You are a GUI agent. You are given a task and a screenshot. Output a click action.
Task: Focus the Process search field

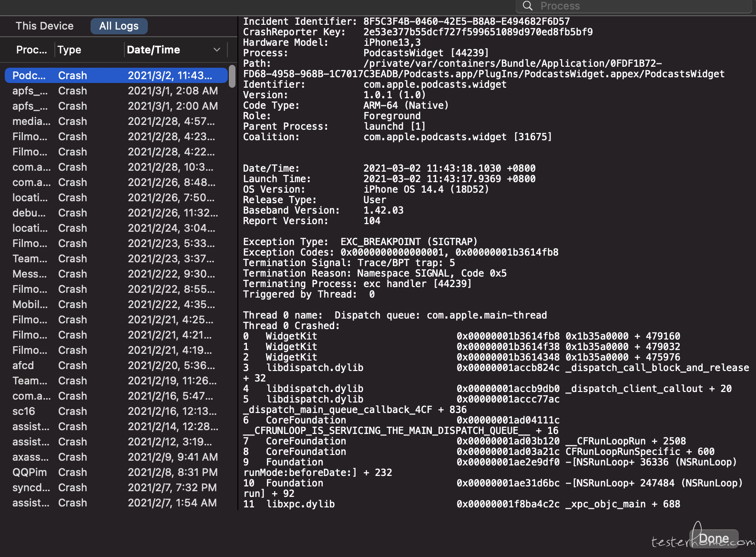click(x=634, y=6)
